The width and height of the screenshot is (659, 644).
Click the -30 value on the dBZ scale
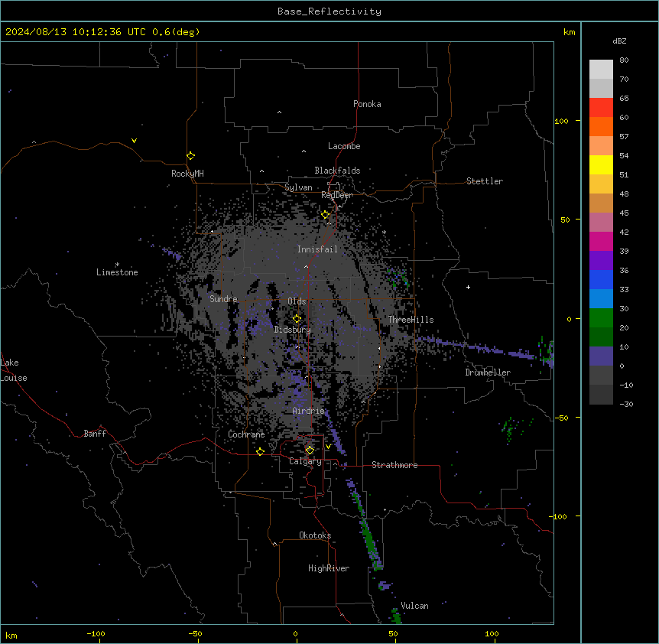click(x=626, y=404)
